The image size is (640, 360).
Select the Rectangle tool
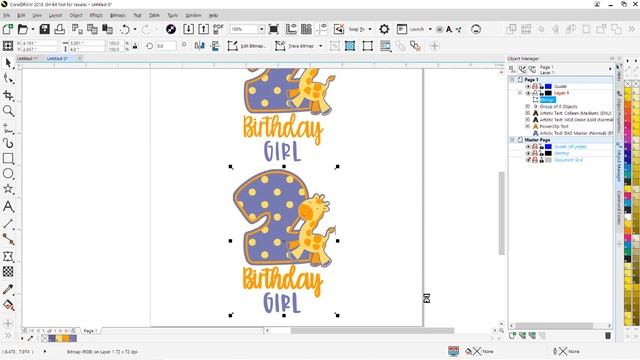click(8, 158)
